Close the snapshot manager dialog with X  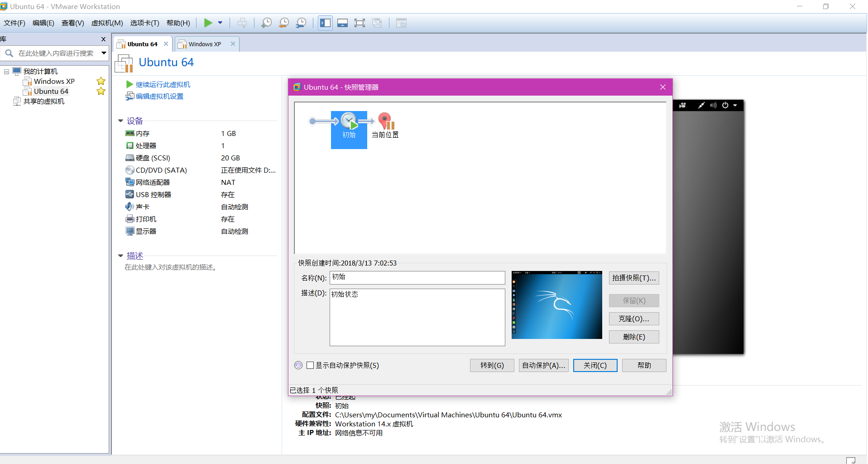[663, 87]
